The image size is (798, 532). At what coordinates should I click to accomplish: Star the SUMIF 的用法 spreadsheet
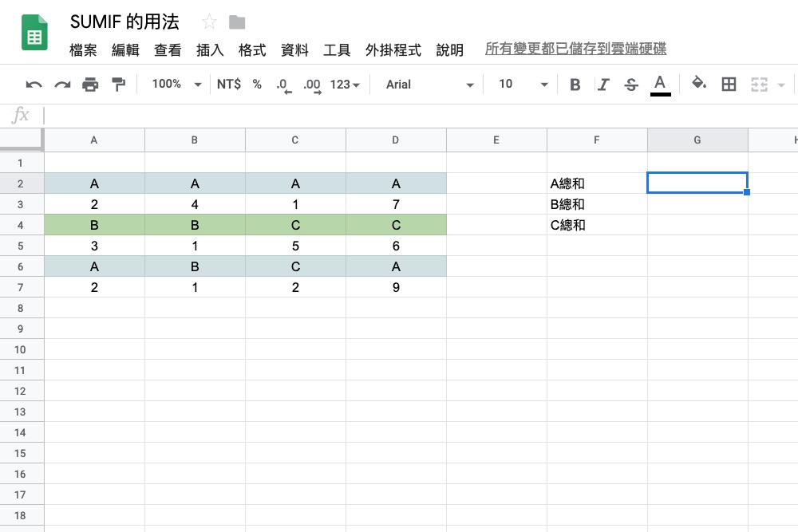(208, 22)
